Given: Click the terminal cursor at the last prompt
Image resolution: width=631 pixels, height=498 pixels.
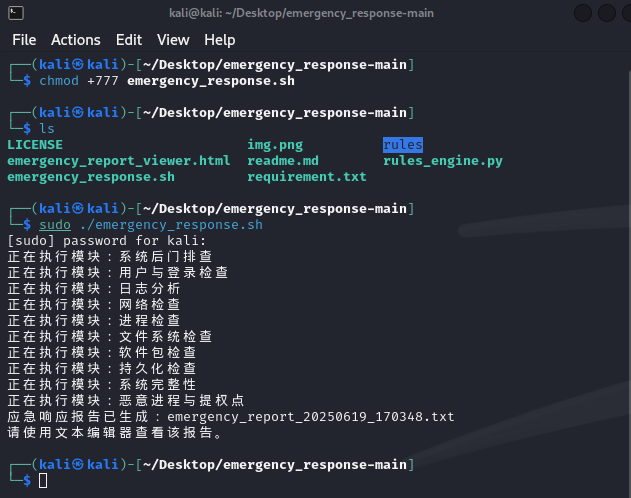Looking at the screenshot, I should point(43,481).
